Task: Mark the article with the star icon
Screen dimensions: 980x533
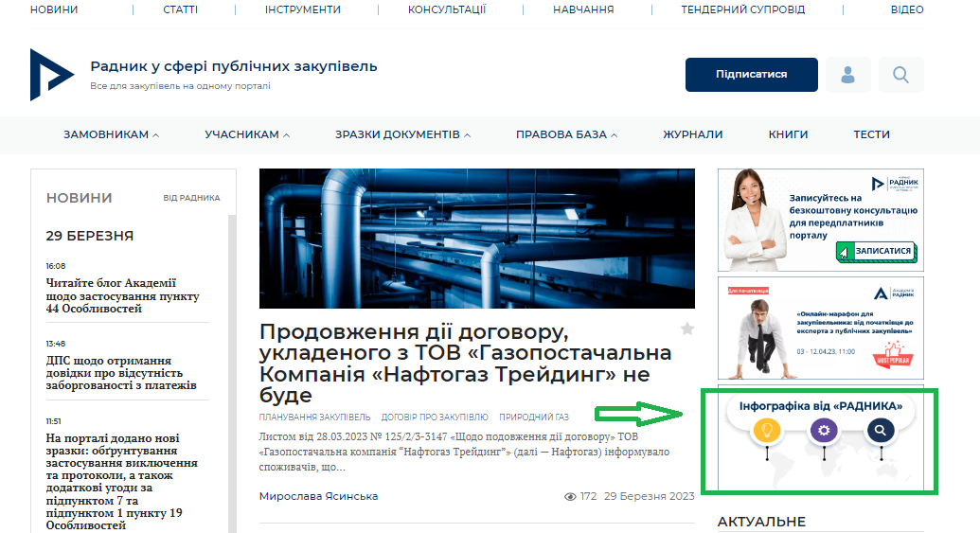Action: (x=686, y=329)
